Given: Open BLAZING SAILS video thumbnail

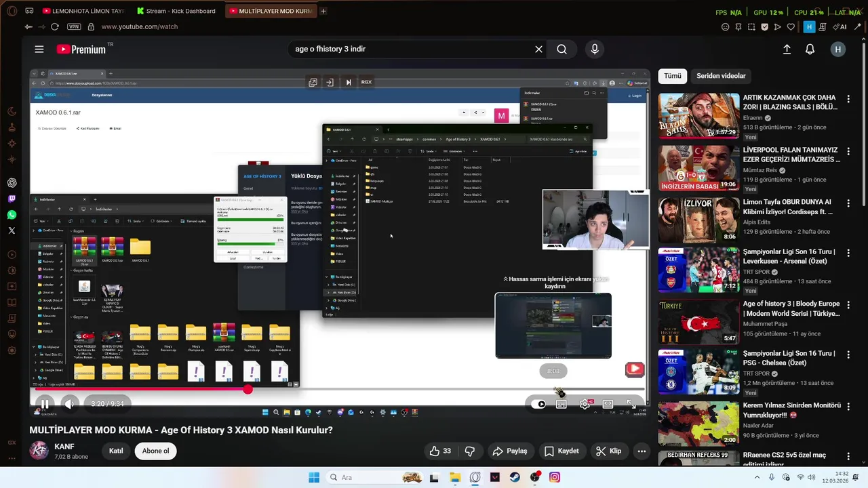Looking at the screenshot, I should pos(698,115).
